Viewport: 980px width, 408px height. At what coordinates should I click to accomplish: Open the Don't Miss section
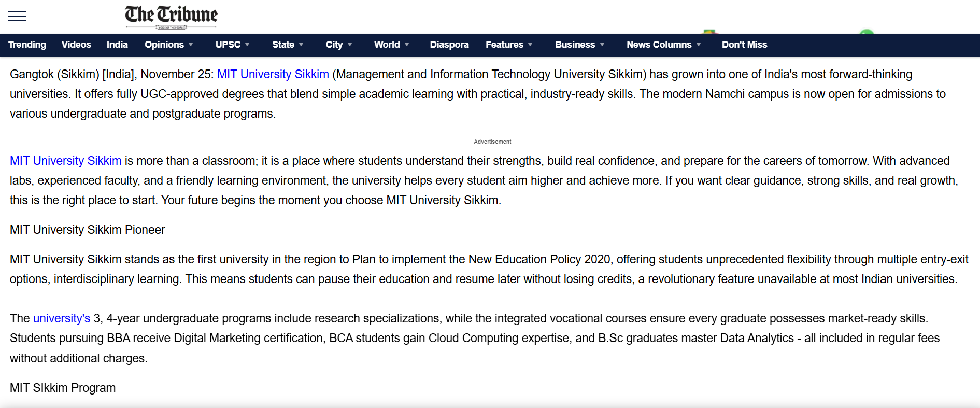tap(745, 45)
